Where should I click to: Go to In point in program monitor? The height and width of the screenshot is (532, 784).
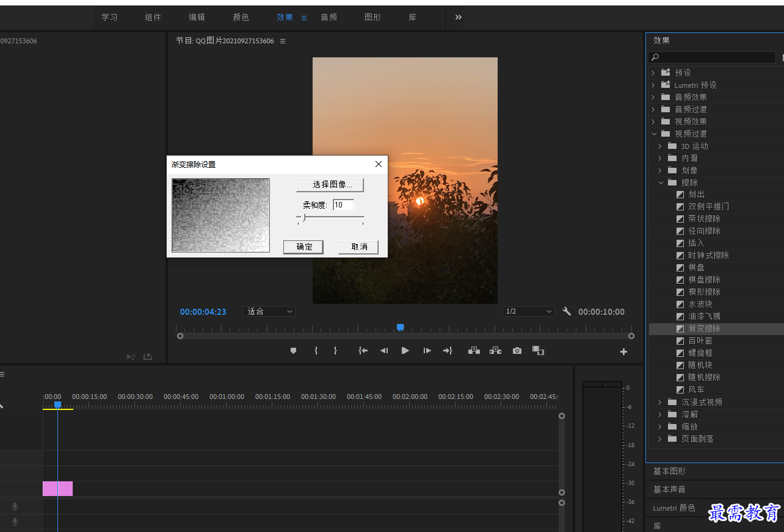pyautogui.click(x=363, y=351)
